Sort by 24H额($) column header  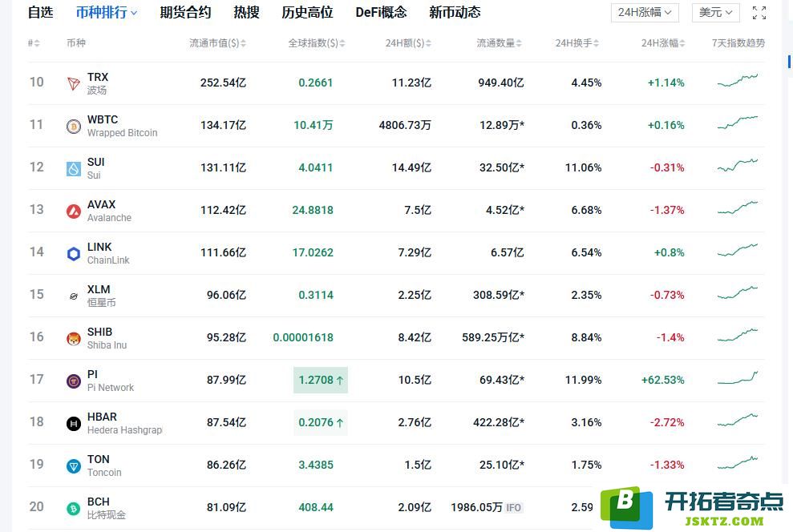pos(408,43)
